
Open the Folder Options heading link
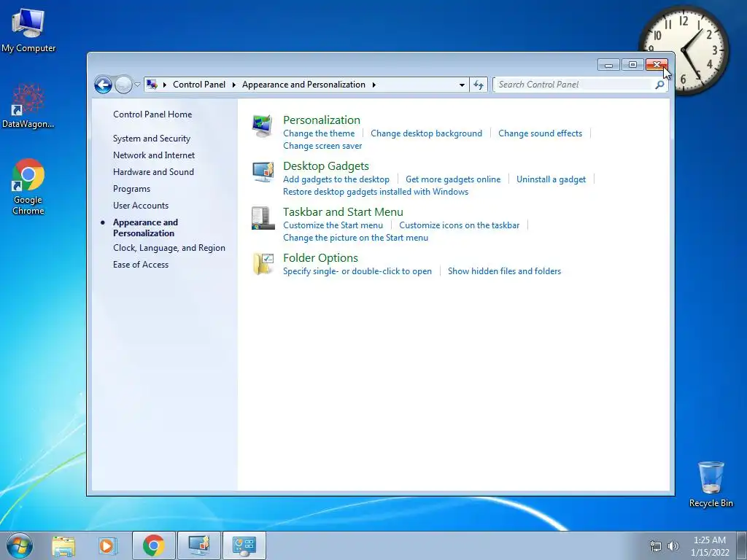coord(320,258)
